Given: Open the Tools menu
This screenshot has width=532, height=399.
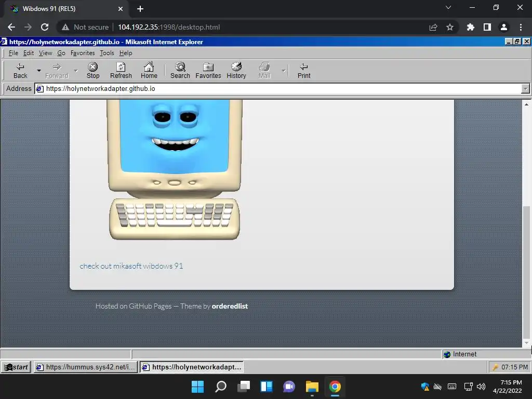Looking at the screenshot, I should tap(107, 53).
